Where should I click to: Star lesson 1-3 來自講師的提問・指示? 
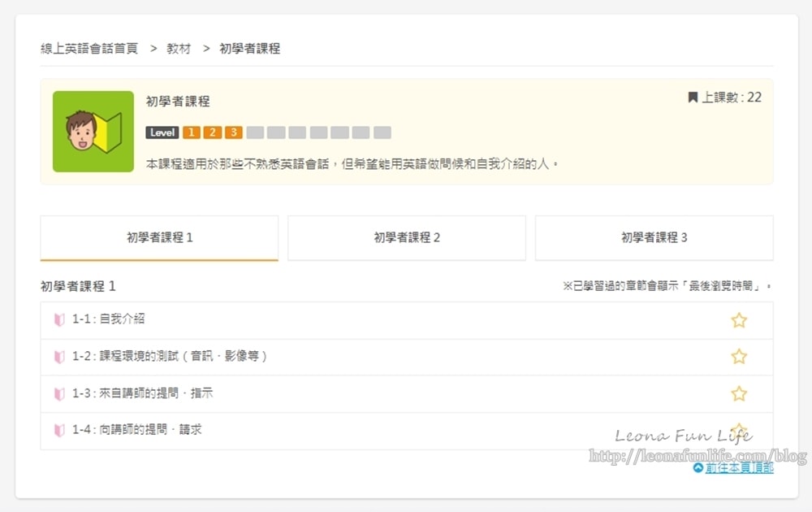tap(738, 393)
